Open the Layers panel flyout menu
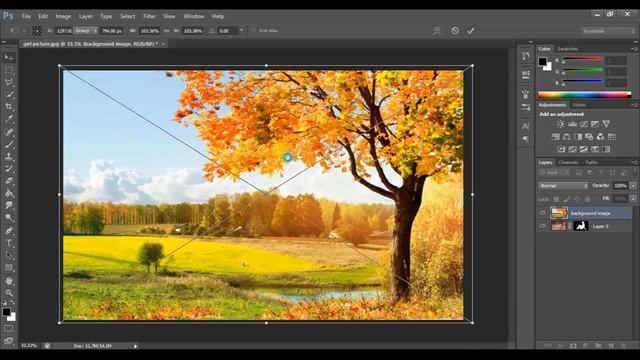Screen dimensions: 640x360 633,162
